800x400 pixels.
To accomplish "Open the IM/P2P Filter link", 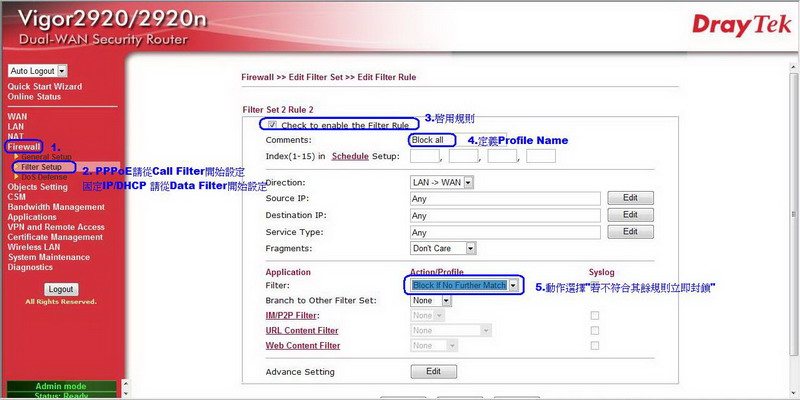I will [x=291, y=315].
